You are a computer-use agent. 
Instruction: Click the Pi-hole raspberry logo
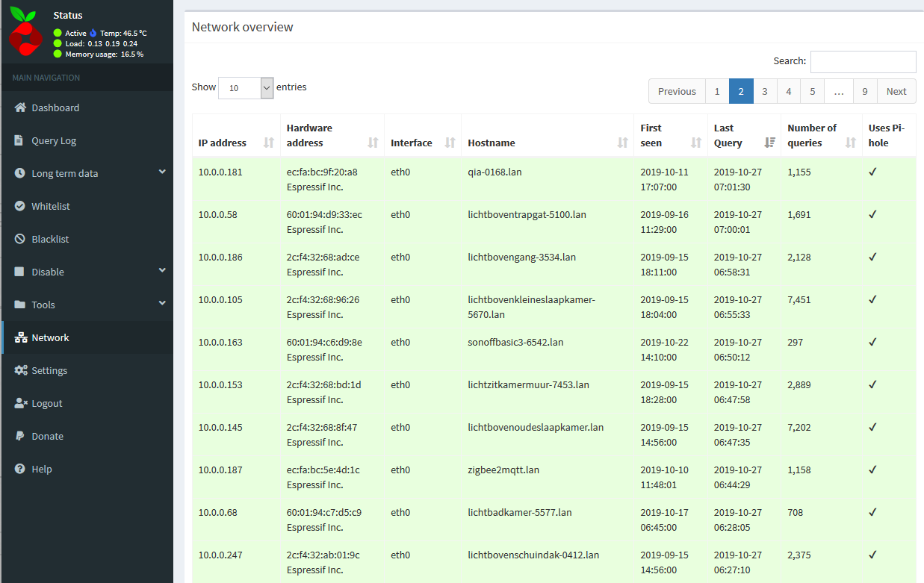25,31
